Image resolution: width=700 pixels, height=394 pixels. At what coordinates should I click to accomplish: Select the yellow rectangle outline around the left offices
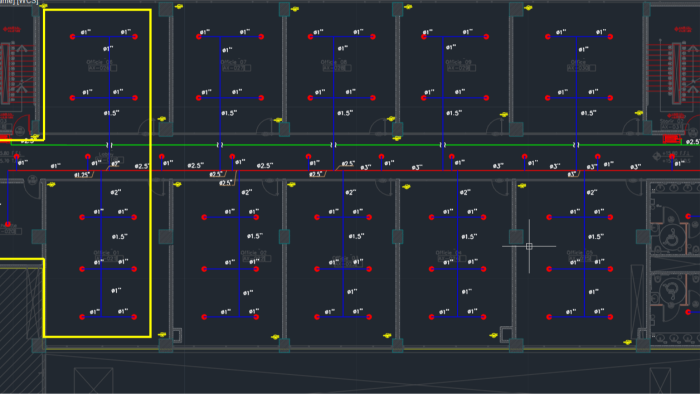[97, 173]
